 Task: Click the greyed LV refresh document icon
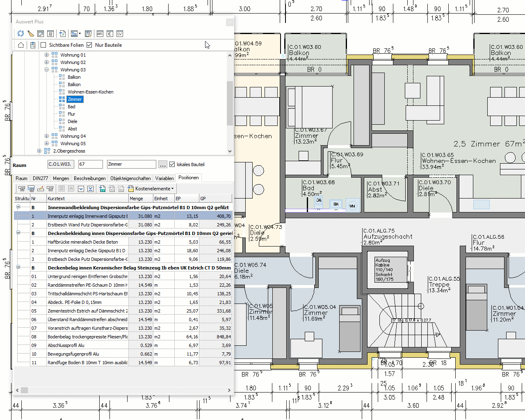point(121,189)
